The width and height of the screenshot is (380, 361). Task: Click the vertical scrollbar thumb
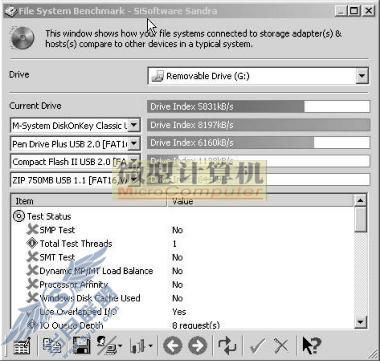[361, 219]
